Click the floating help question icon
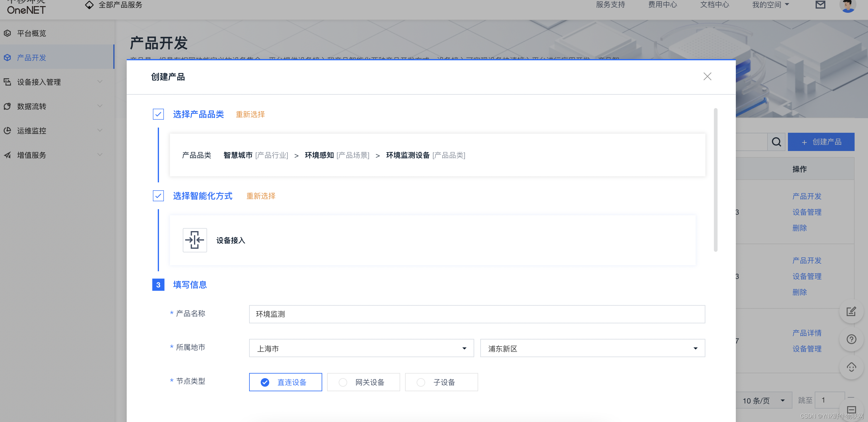868x422 pixels. 851,339
